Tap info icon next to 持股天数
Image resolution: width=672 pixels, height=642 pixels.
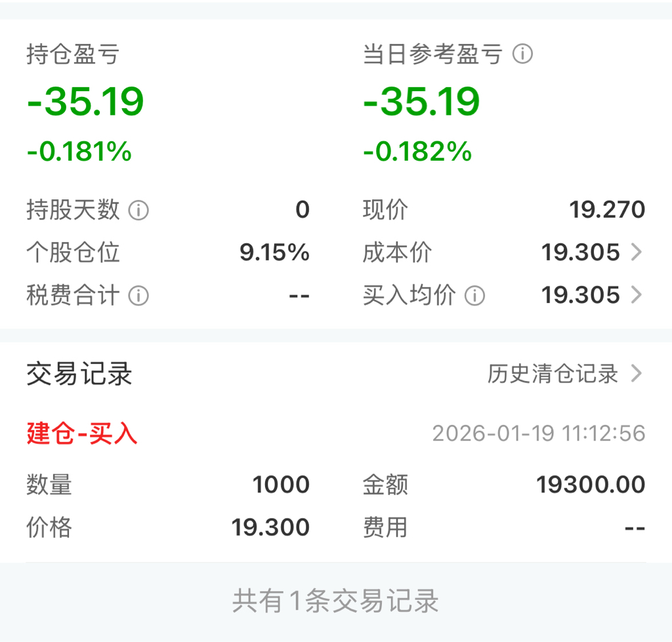tap(138, 211)
